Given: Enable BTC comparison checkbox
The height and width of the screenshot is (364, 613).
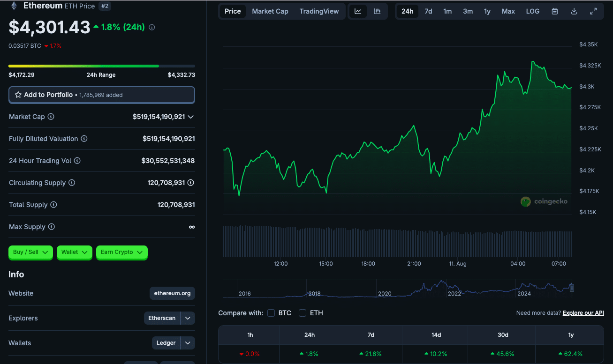Looking at the screenshot, I should coord(271,313).
